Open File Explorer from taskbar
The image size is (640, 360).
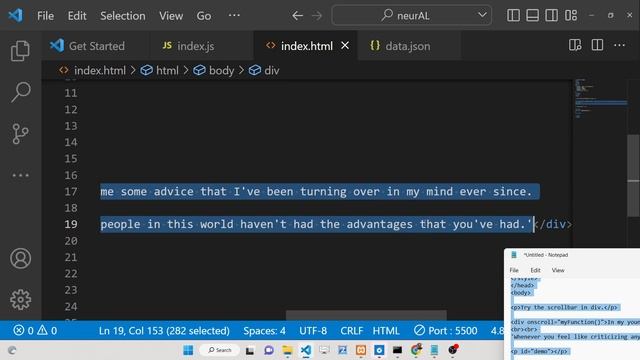(287, 350)
